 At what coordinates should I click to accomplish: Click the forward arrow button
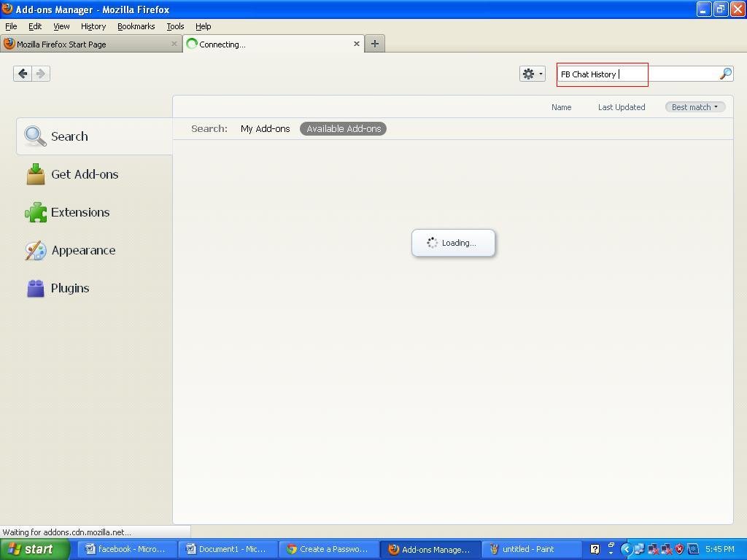coord(41,74)
